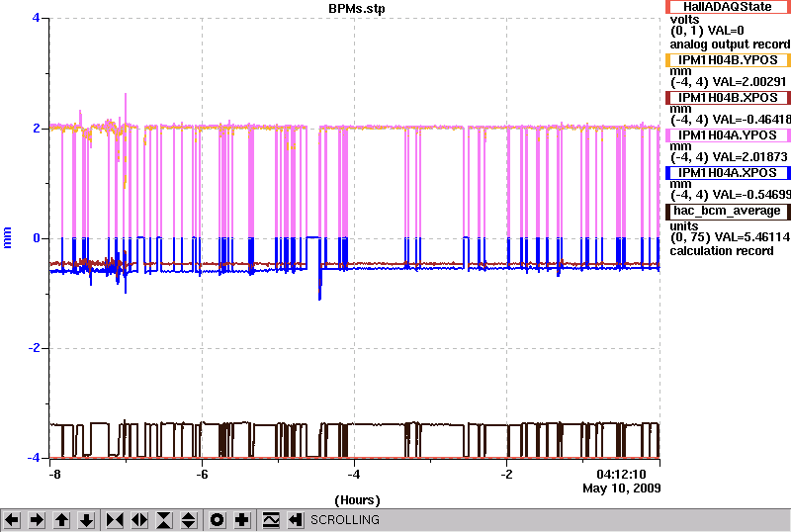Click the waveform graph toolbar icon
The height and width of the screenshot is (532, 791).
271,520
